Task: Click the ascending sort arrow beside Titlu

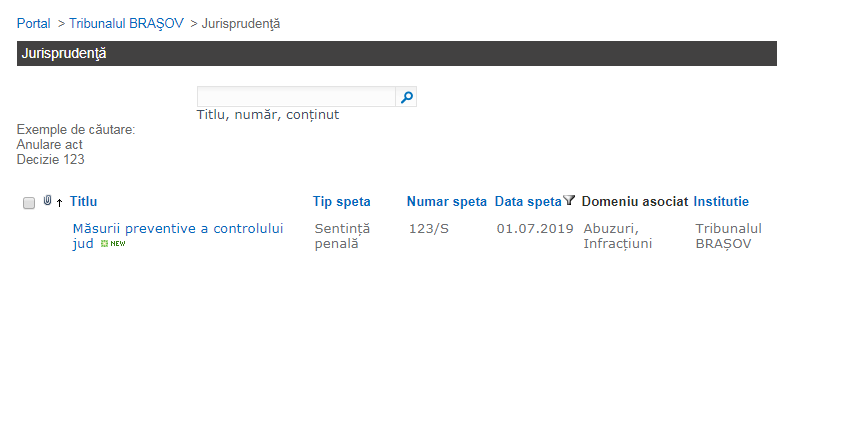Action: pyautogui.click(x=59, y=203)
